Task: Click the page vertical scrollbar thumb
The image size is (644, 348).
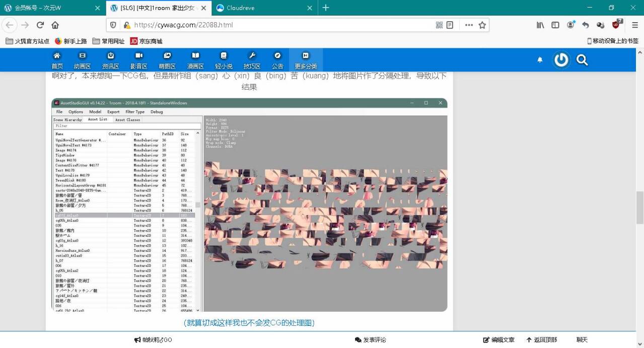Action: (639, 207)
